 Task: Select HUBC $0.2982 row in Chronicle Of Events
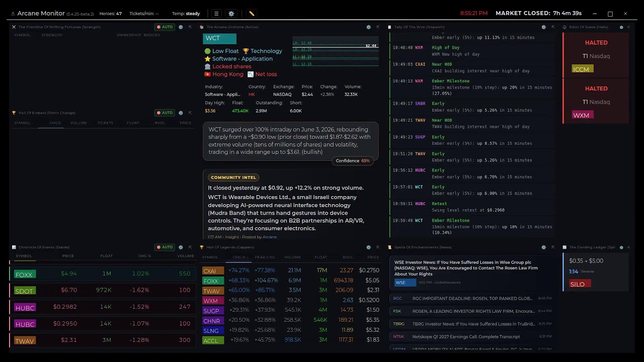(102, 307)
